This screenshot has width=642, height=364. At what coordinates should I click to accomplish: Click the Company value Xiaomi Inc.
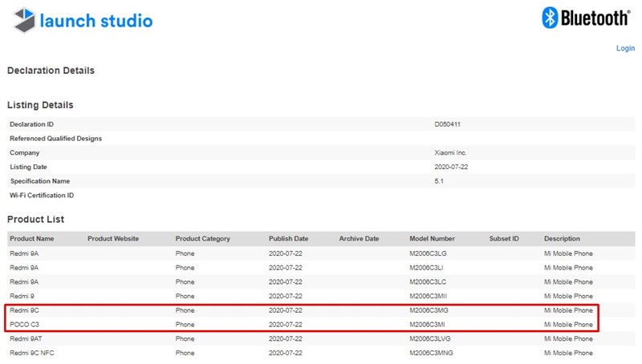click(450, 152)
